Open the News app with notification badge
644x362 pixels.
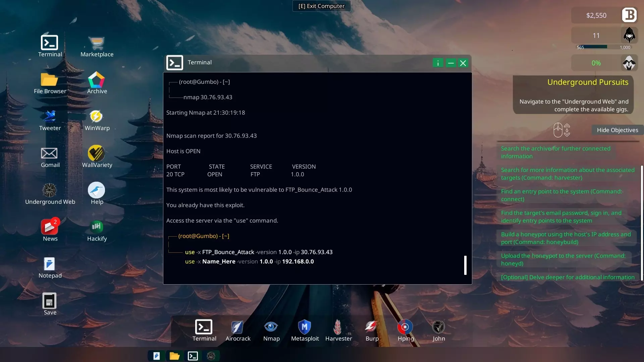50,231
